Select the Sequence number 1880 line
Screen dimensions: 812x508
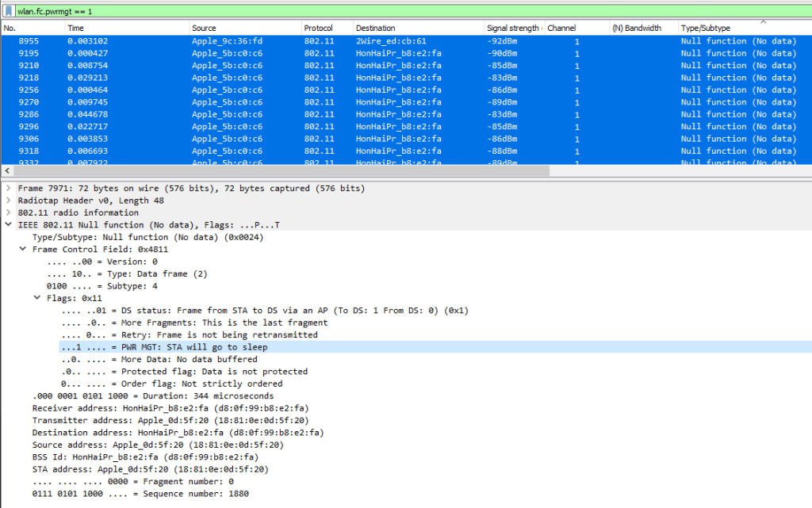pos(140,494)
